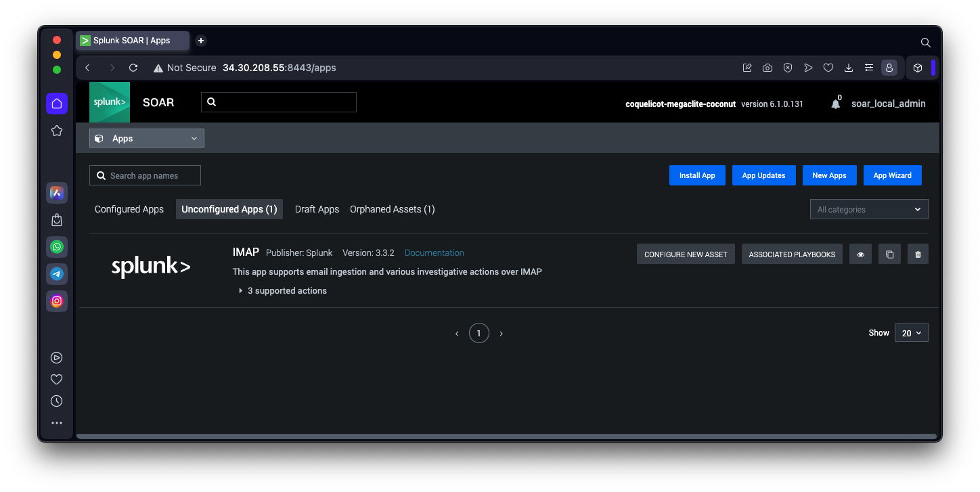Bookmark page with address bar heart
The height and width of the screenshot is (492, 980).
coord(828,68)
